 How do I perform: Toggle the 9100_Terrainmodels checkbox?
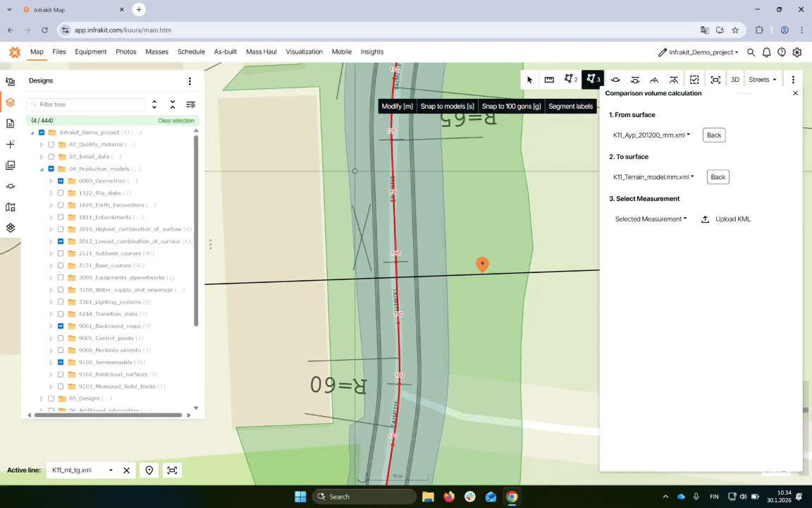[61, 363]
